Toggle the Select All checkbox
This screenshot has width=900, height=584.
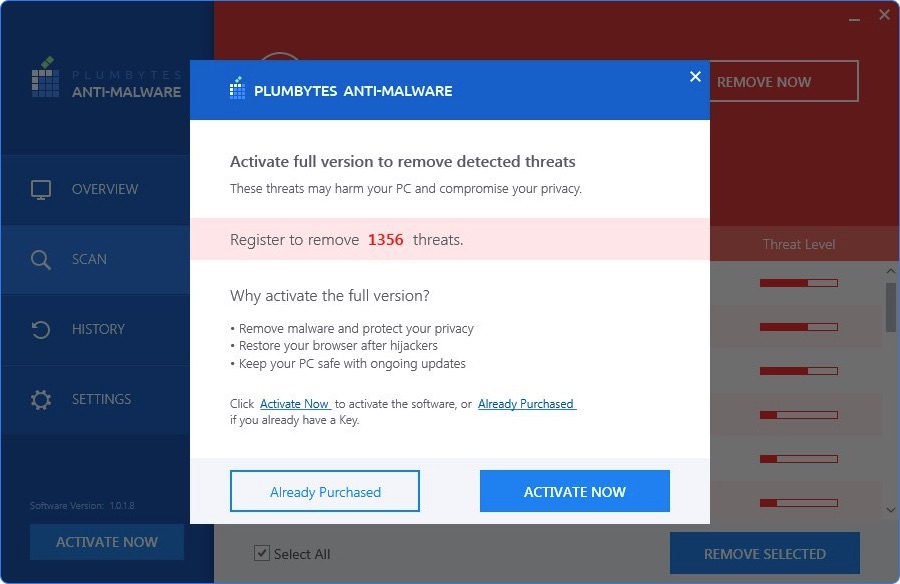click(261, 553)
